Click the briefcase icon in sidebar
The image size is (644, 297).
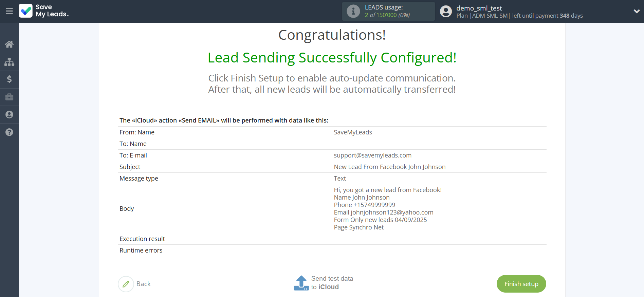click(9, 97)
